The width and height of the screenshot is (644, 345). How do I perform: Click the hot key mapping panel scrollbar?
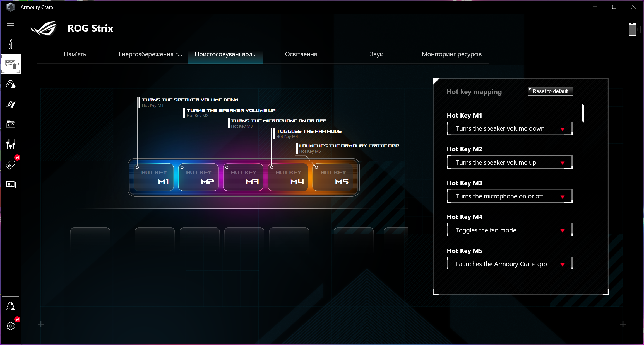pos(583,113)
